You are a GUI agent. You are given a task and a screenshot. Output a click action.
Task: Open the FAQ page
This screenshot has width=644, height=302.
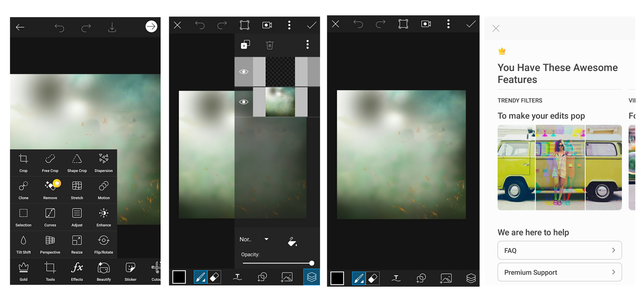pyautogui.click(x=559, y=250)
